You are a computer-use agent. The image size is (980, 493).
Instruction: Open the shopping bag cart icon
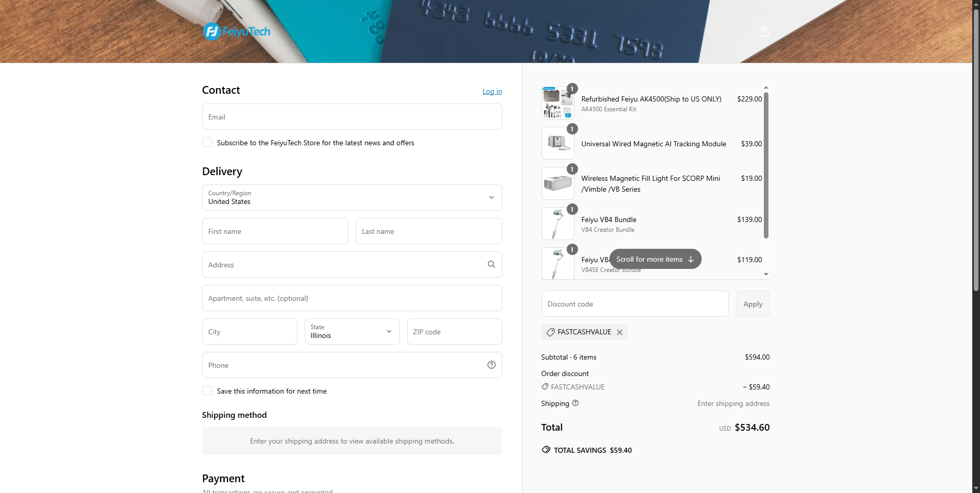(764, 31)
